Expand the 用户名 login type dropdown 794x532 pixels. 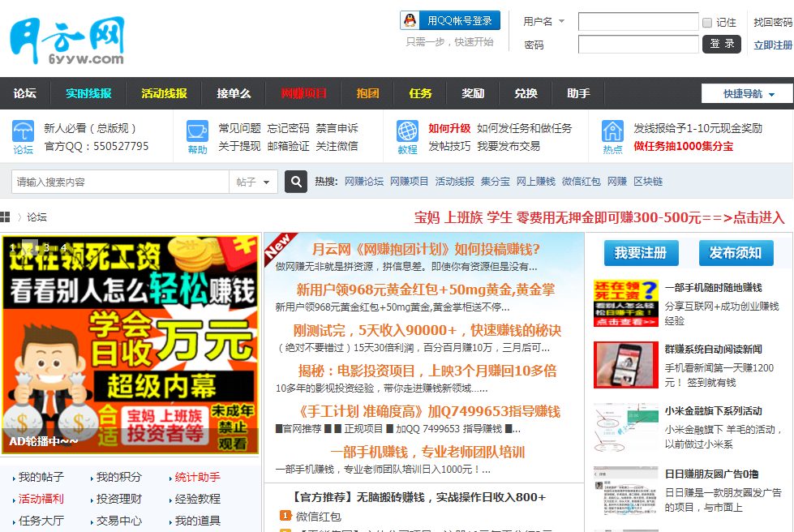561,22
